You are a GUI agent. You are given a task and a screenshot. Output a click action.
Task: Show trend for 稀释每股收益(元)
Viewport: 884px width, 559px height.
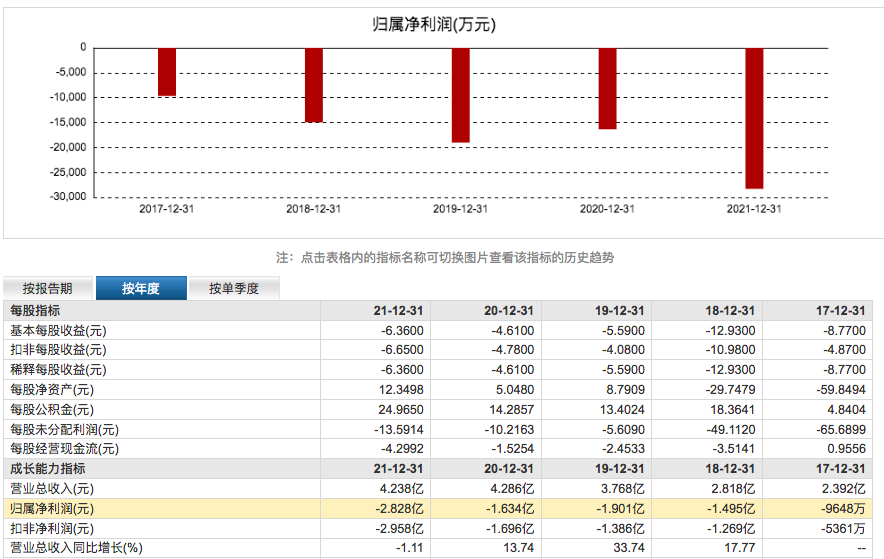click(58, 370)
